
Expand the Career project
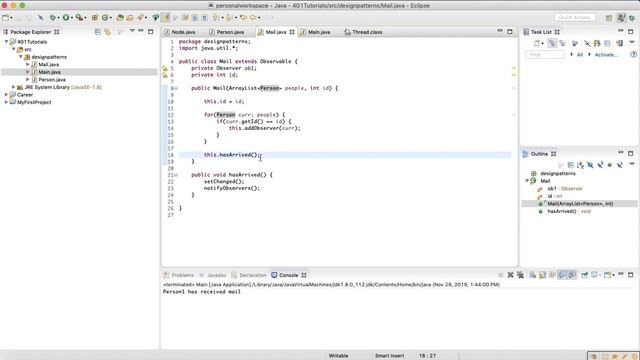[6, 95]
